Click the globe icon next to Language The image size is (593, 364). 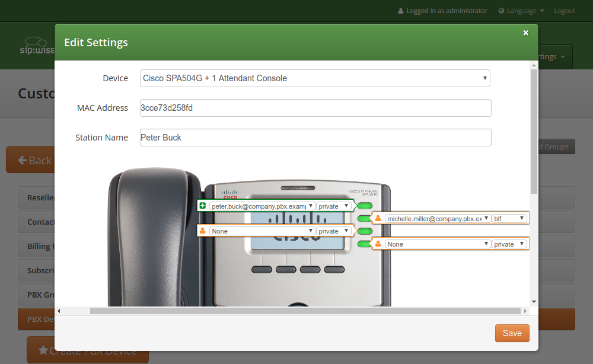coord(502,11)
